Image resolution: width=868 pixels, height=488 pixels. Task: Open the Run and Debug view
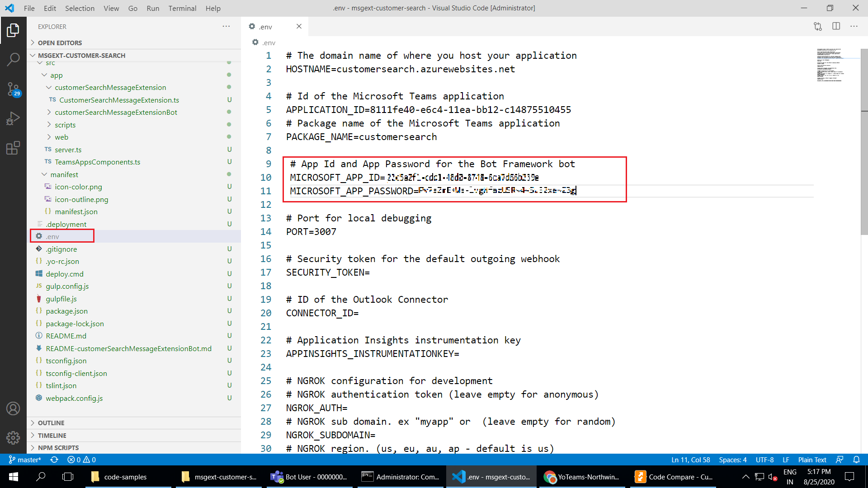coord(13,118)
